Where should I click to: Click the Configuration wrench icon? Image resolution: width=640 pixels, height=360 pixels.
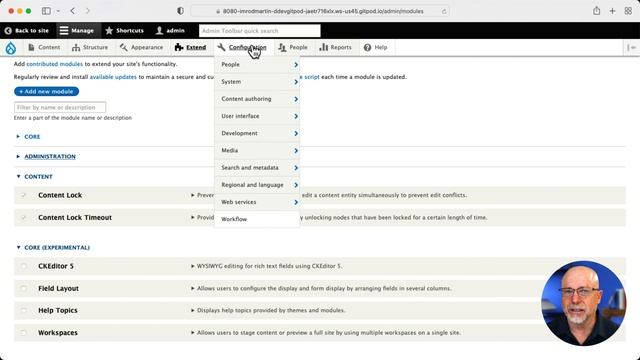(x=221, y=48)
